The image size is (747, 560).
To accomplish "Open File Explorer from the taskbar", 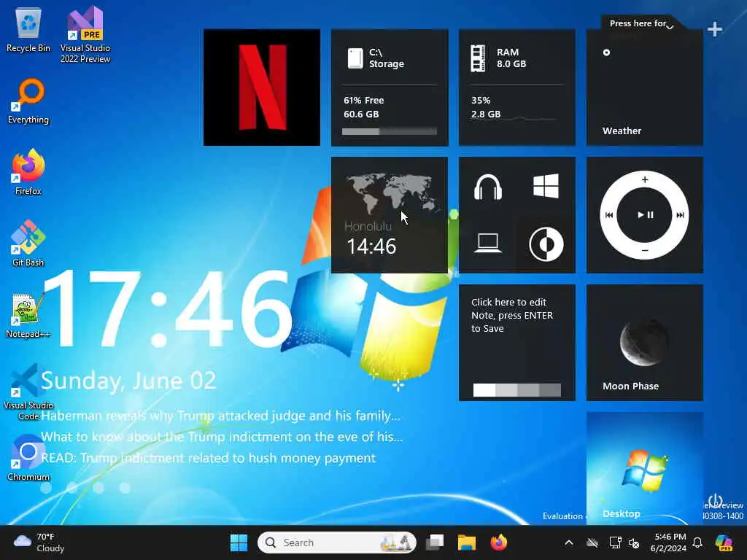I will [x=466, y=542].
